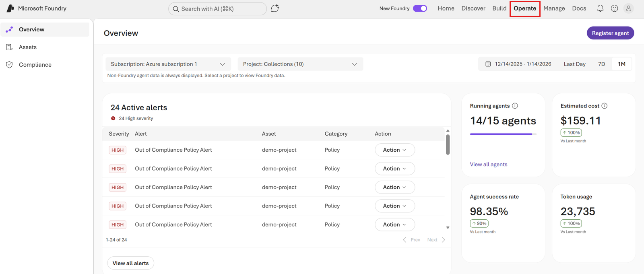Click the Compliance shield icon
644x274 pixels.
point(9,65)
